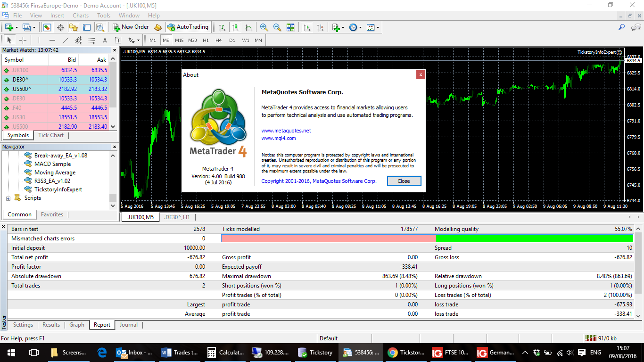Open the MetaEditor book icon
Viewport: 644px width, 362px height.
[158, 27]
